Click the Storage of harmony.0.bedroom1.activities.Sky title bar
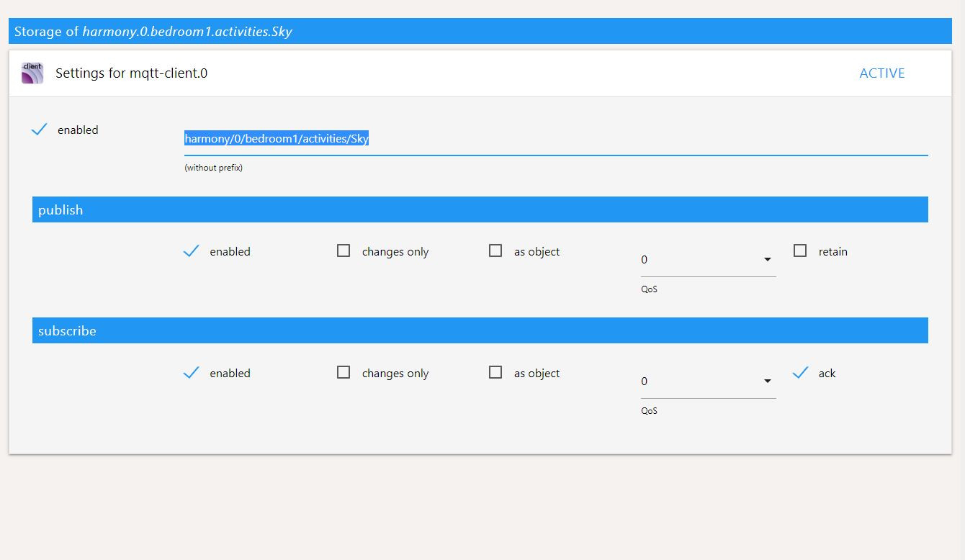965x560 pixels. pyautogui.click(x=480, y=32)
